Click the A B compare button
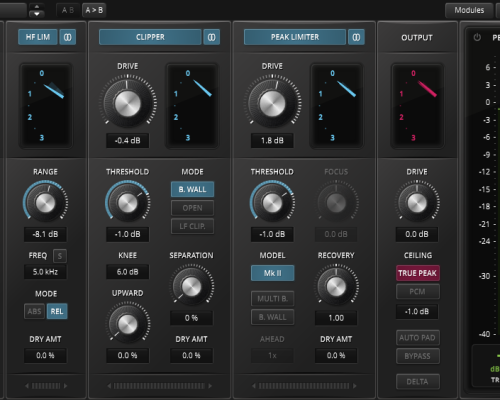Screen dimensions: 500x400 [68, 10]
